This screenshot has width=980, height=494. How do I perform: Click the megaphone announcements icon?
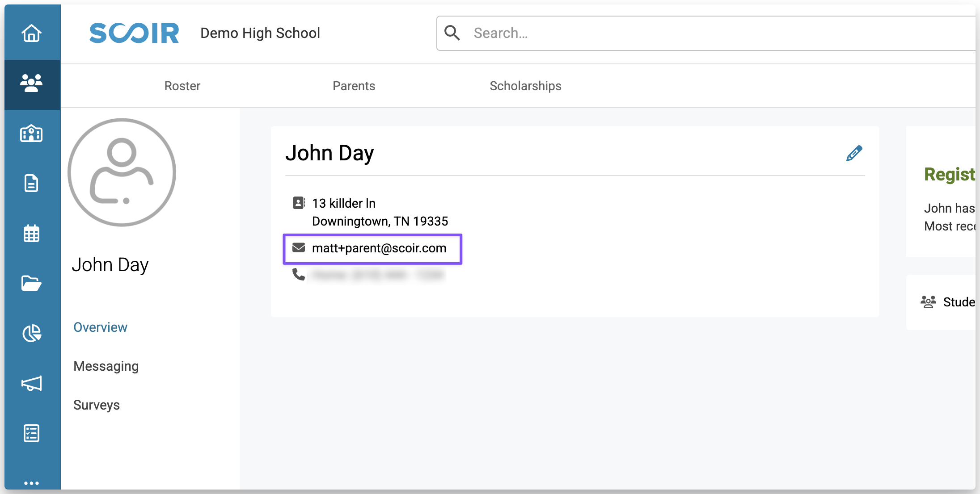[x=31, y=383]
